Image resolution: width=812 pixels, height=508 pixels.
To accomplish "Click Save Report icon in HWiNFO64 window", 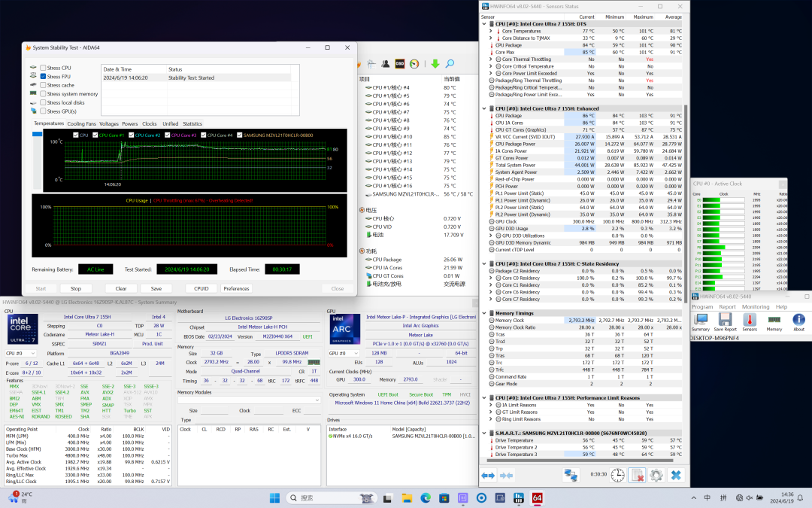I will pos(725,322).
